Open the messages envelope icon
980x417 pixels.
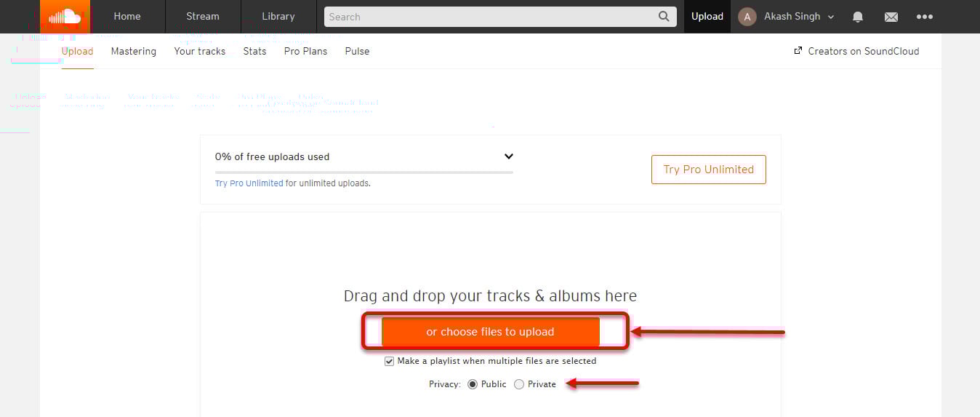coord(891,17)
